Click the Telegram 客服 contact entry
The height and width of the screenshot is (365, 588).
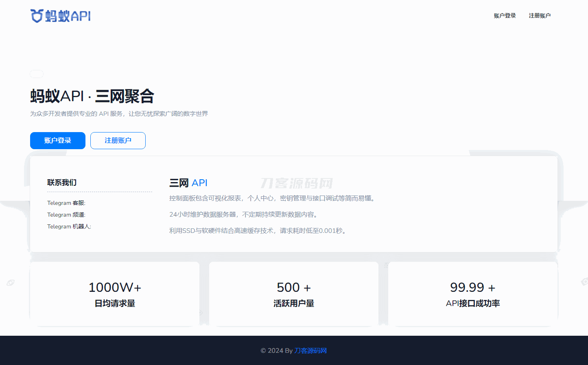coord(66,203)
